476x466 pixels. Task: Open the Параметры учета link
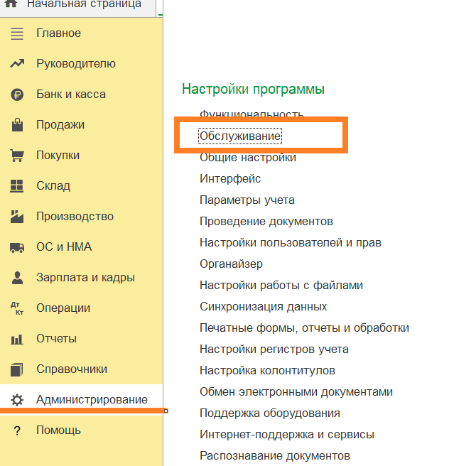point(247,200)
